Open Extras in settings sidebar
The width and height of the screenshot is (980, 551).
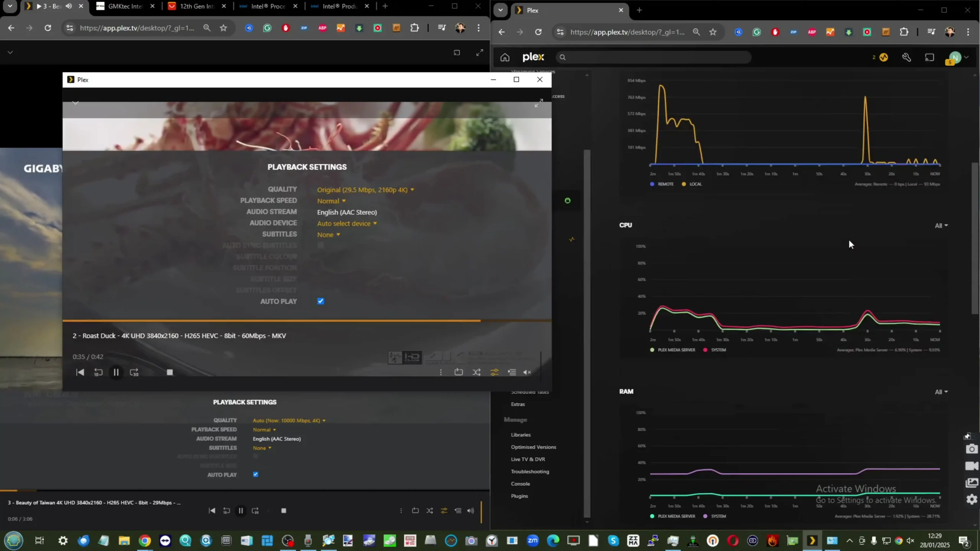[x=518, y=404]
